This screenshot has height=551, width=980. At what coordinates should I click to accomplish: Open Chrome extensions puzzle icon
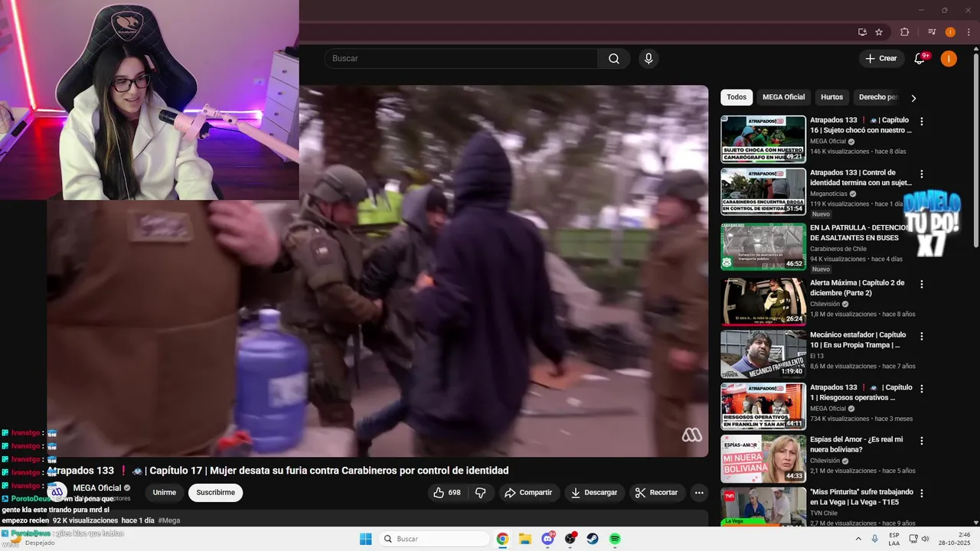click(x=904, y=32)
